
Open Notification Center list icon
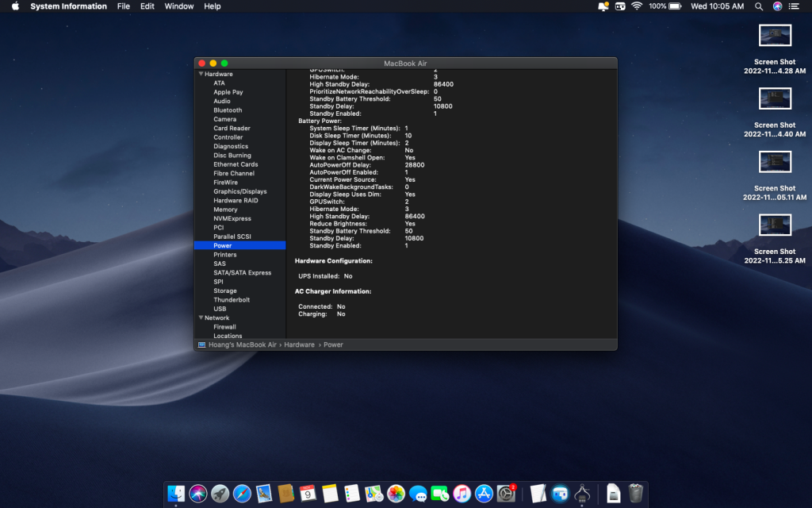point(794,6)
